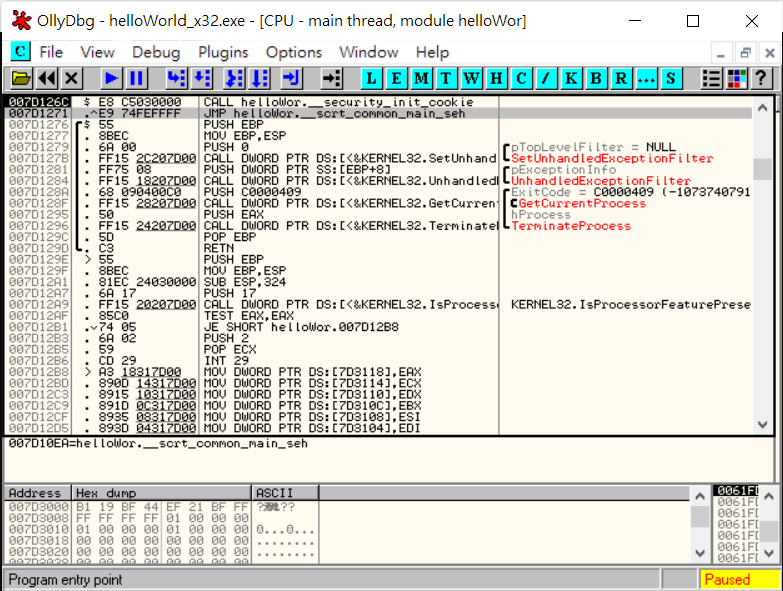Run program with the play icon
The image size is (783, 591).
[111, 78]
